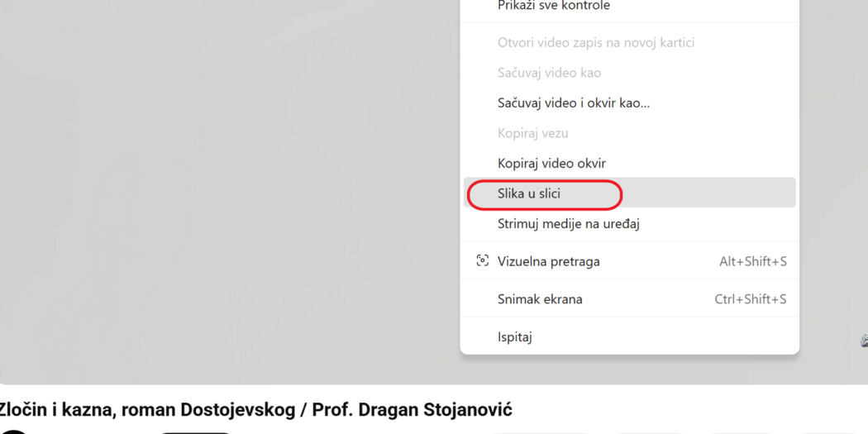Click the Kopiraj vezu menu entry
The image size is (868, 434).
(x=532, y=133)
